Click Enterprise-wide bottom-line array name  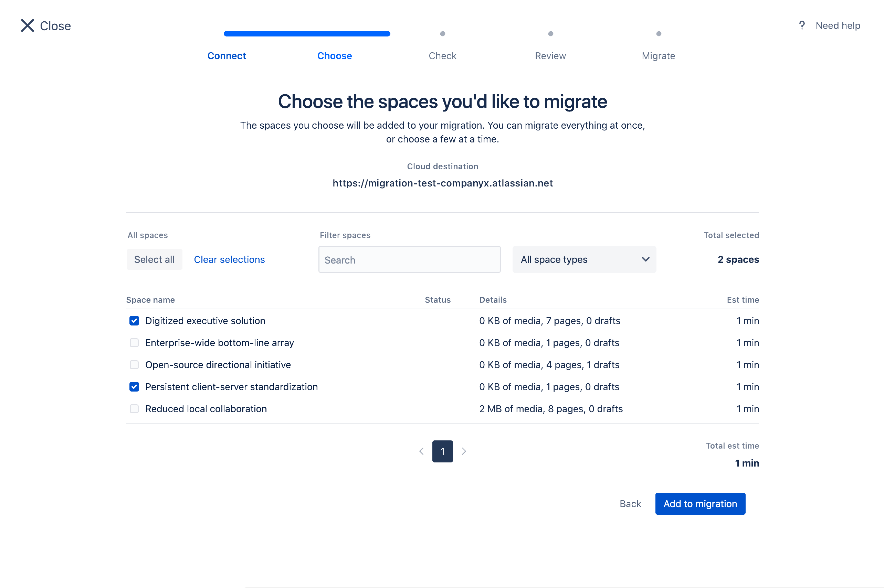[219, 343]
